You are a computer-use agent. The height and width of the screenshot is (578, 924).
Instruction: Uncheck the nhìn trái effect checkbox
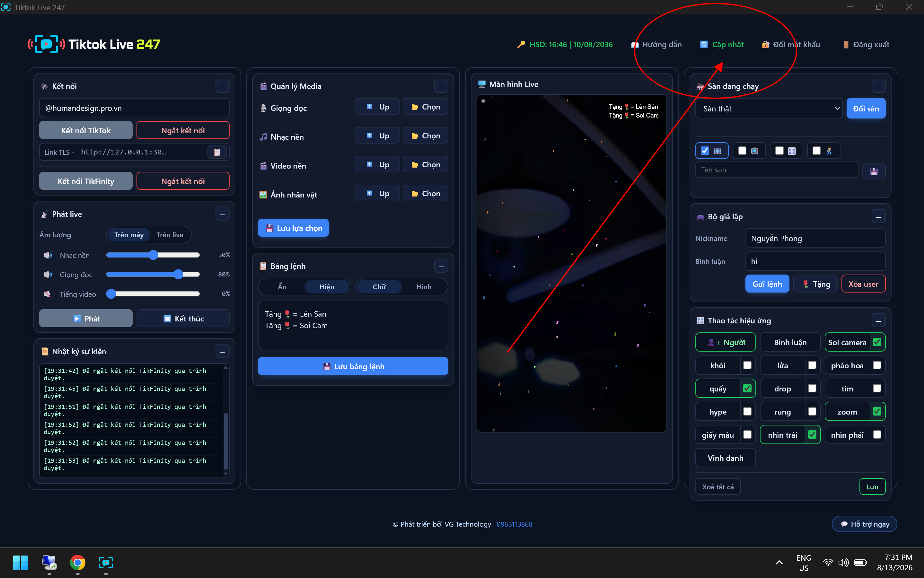pos(812,435)
